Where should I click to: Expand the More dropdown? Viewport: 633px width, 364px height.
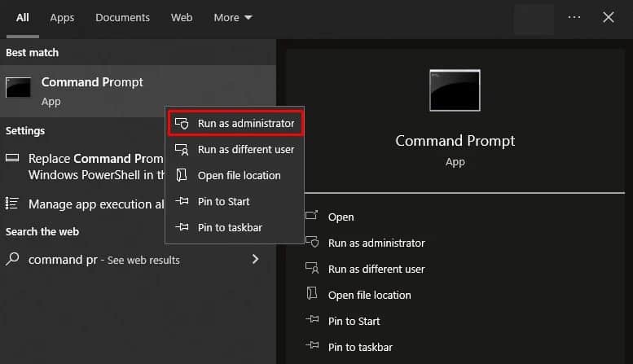[x=233, y=18]
